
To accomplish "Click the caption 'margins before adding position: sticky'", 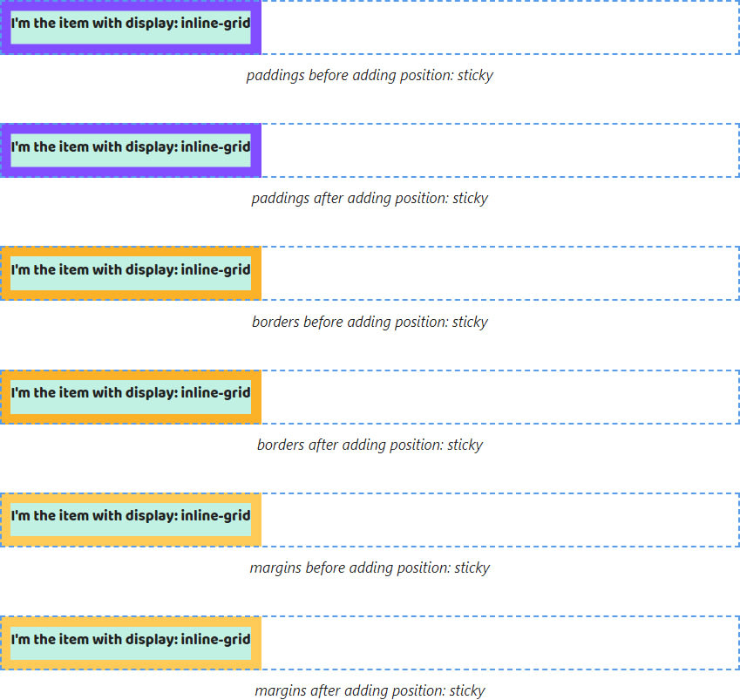I will click(370, 567).
